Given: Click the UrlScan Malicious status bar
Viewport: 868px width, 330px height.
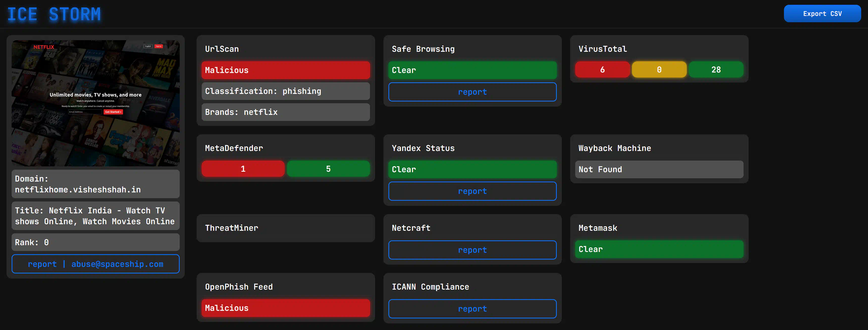Looking at the screenshot, I should [x=285, y=70].
